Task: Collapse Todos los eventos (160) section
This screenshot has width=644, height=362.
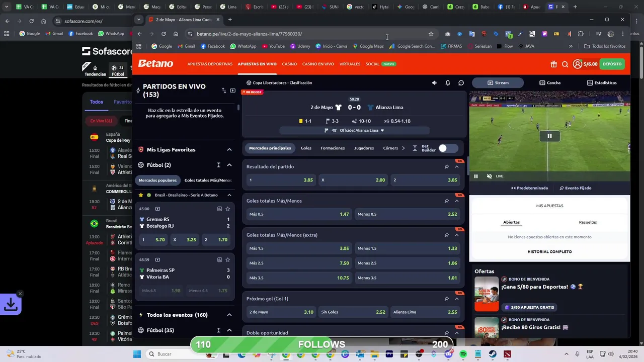Action: point(229,315)
